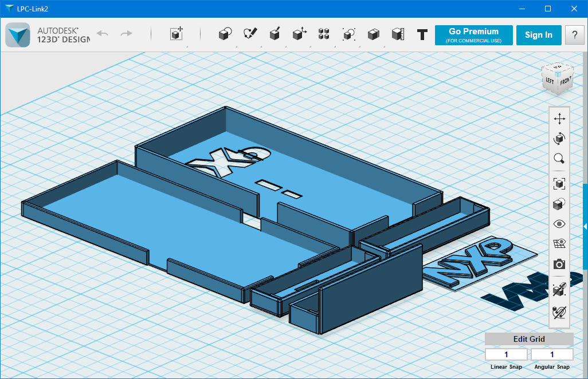
Task: Edit the Linear Snap value field
Action: pyautogui.click(x=506, y=354)
